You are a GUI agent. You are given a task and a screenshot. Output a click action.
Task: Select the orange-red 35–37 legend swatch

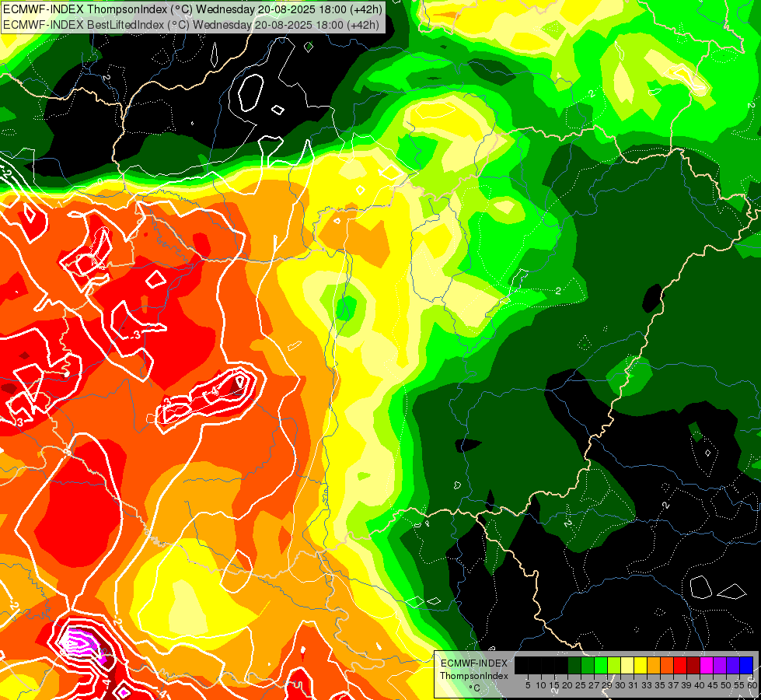(x=667, y=665)
